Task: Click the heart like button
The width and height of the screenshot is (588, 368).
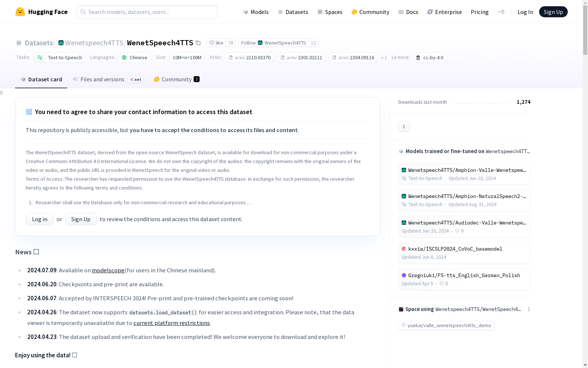Action: tap(216, 43)
